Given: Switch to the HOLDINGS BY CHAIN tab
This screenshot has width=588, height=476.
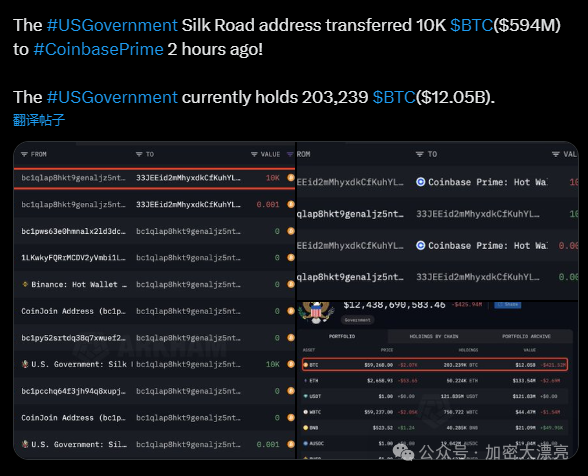Looking at the screenshot, I should (434, 336).
